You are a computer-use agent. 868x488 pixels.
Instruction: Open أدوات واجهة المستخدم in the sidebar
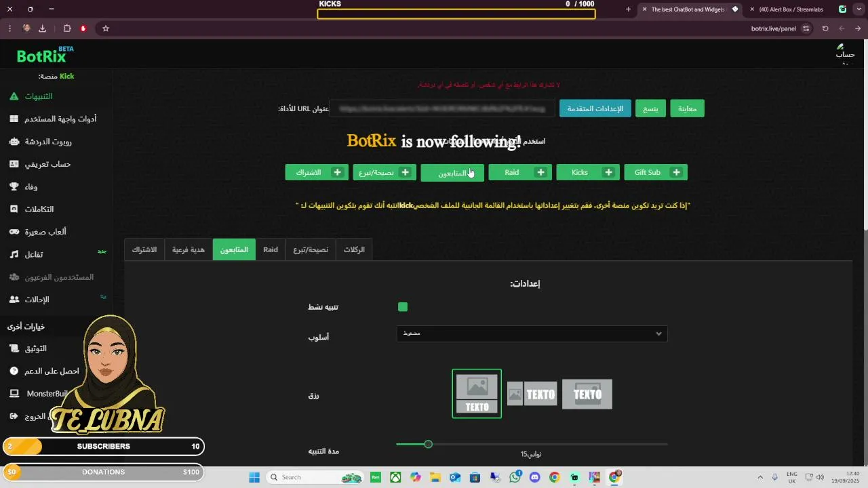pos(53,119)
